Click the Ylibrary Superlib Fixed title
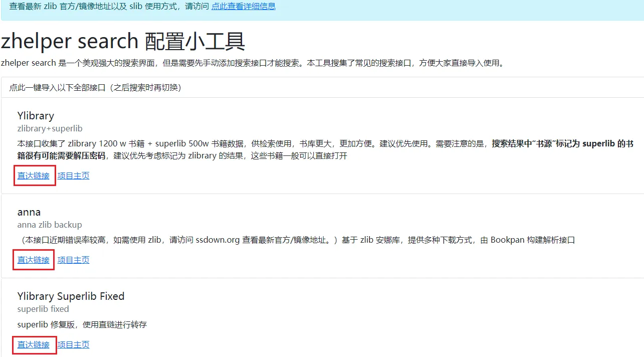 pyautogui.click(x=71, y=296)
